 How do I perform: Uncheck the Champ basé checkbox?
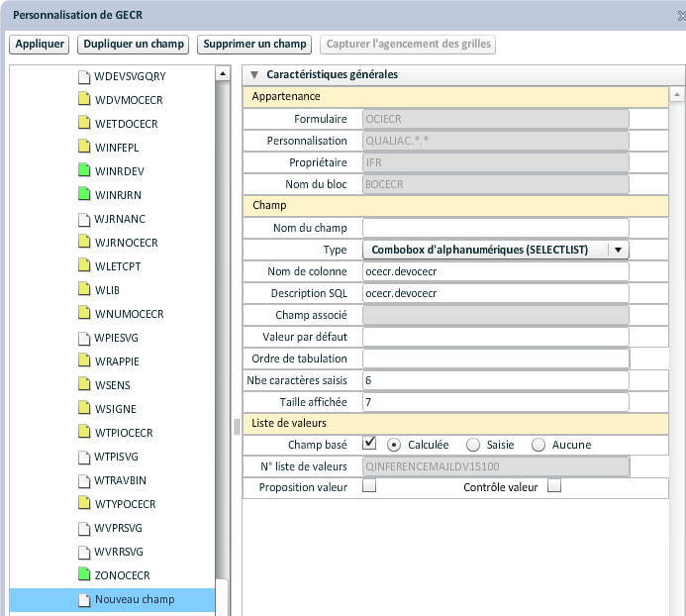coord(369,444)
